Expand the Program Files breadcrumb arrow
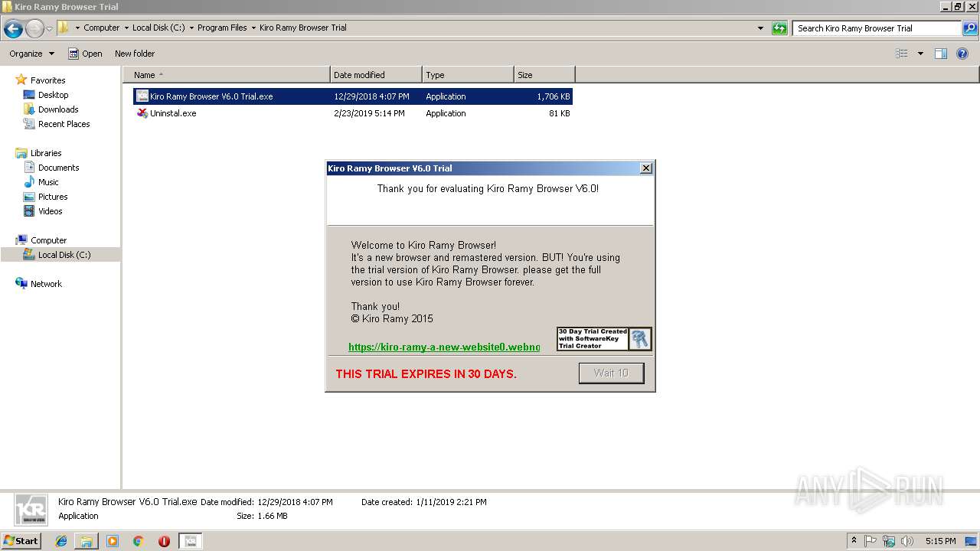 pyautogui.click(x=253, y=28)
